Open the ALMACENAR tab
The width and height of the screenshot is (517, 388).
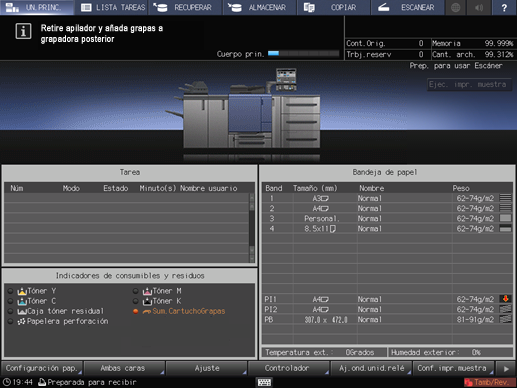260,7
